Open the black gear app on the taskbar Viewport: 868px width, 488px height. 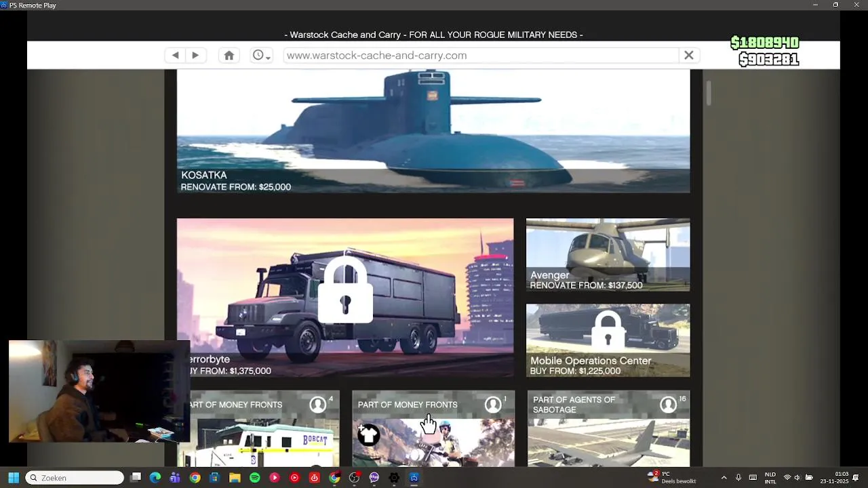[x=394, y=478]
